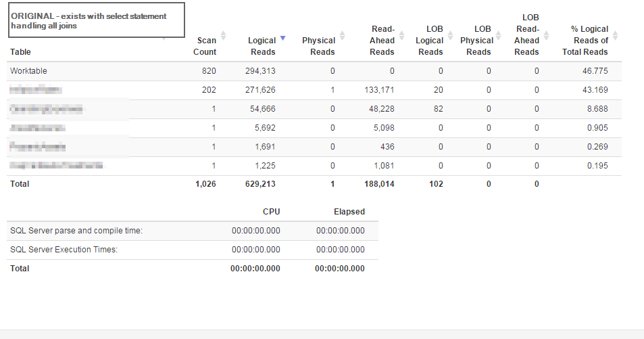
Task: Click the SQL Server Execution Times row
Action: (x=64, y=250)
